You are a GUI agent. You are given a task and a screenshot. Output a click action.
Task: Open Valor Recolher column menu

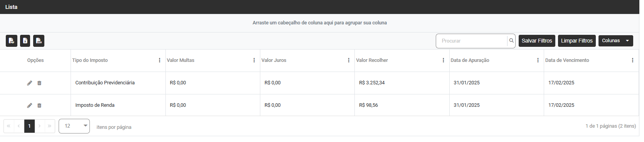pyautogui.click(x=443, y=60)
